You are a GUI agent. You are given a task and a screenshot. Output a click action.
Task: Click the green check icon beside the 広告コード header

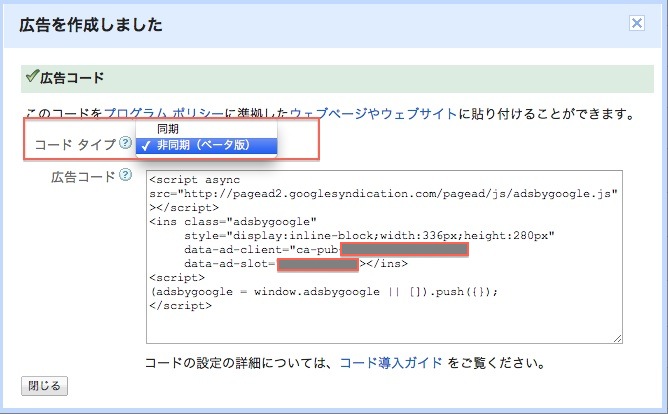32,76
